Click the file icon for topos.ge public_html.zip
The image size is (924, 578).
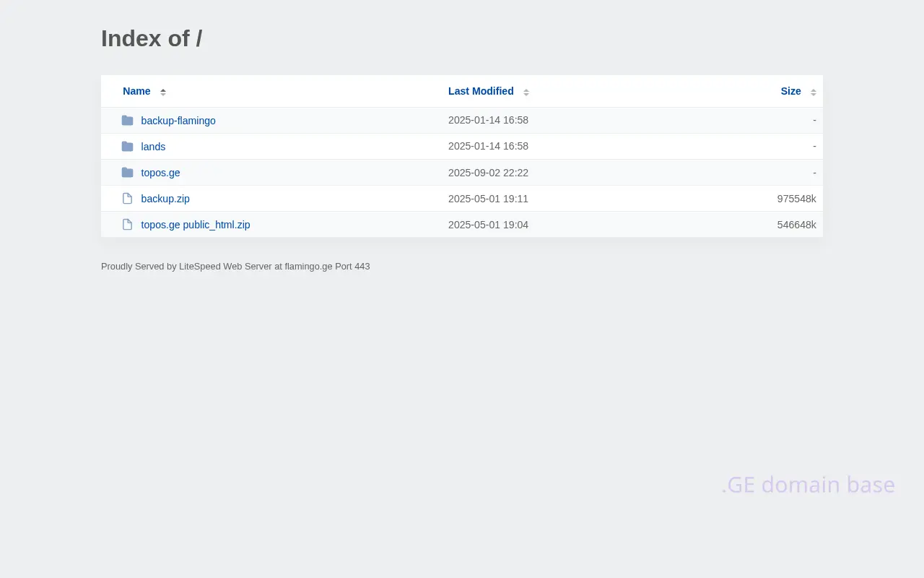pyautogui.click(x=128, y=225)
